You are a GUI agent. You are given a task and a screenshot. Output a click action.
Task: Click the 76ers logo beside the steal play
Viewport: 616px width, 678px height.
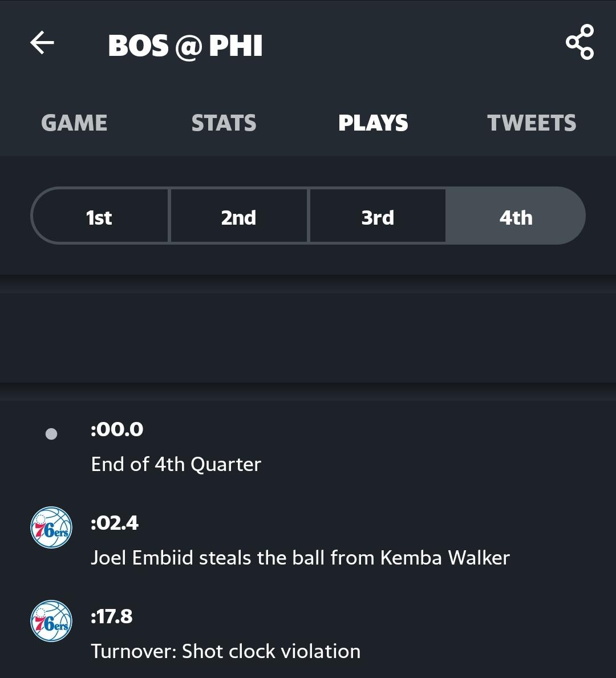(x=51, y=527)
